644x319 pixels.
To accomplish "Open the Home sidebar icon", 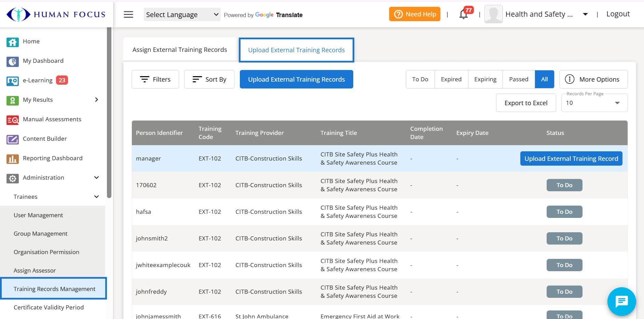I will coord(12,42).
